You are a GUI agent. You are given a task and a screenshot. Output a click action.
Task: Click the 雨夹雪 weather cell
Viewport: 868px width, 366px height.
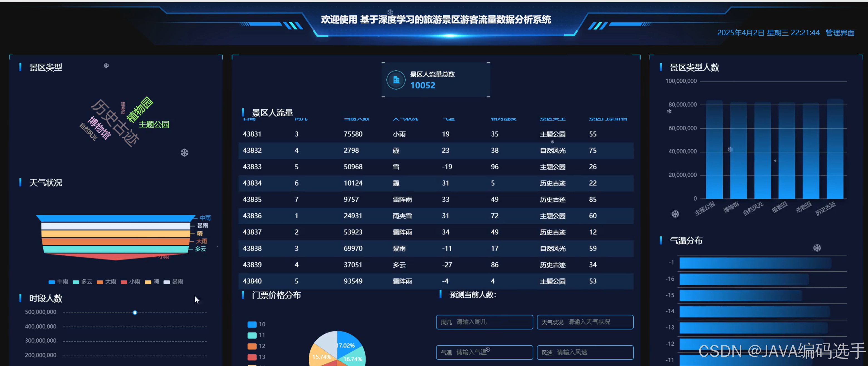point(402,216)
